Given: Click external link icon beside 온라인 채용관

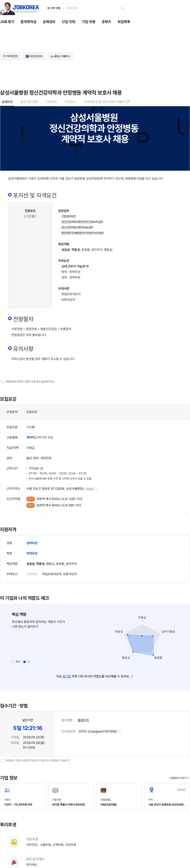Looking at the screenshot, I should [x=128, y=102].
